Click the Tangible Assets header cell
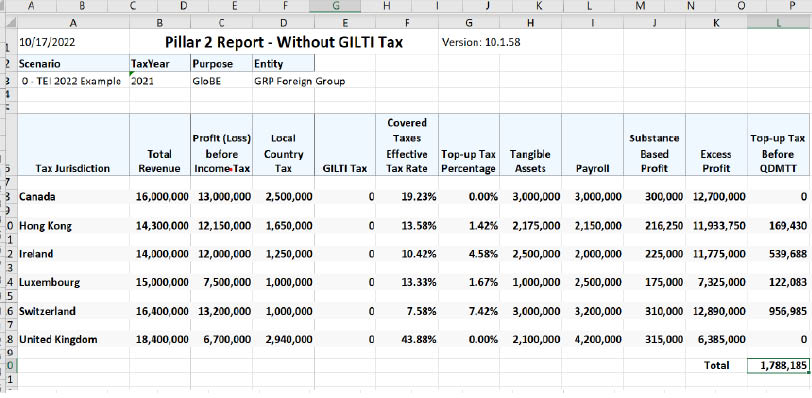This screenshot has width=812, height=398. click(530, 145)
